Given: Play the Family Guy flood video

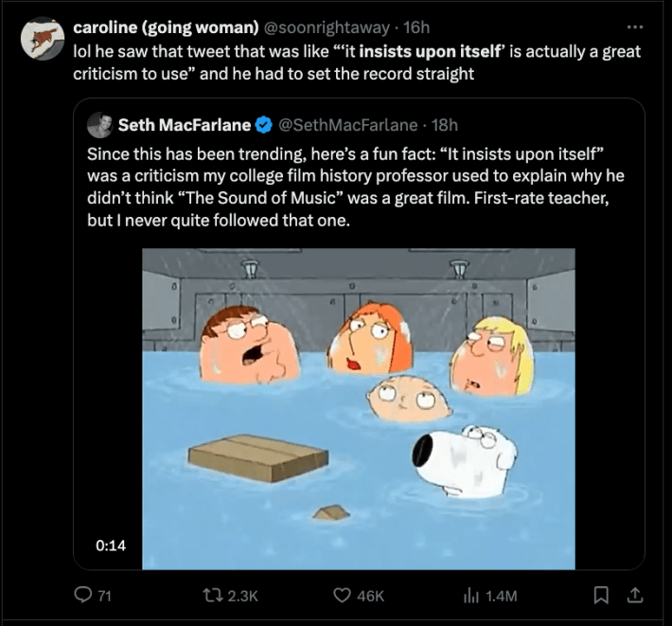Looking at the screenshot, I should (x=359, y=408).
